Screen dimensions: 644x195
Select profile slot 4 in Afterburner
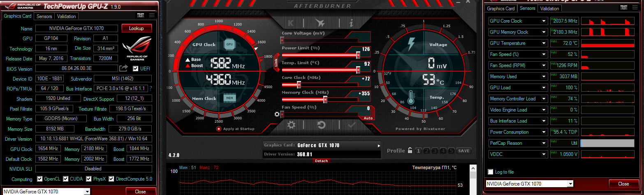[443, 151]
